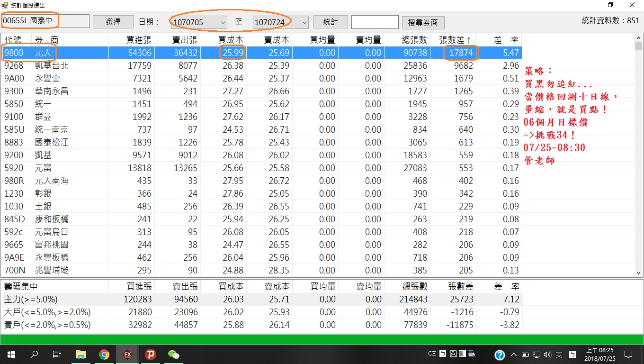Toggle sort on 張數差 ↑ header
This screenshot has height=364, width=644.
click(453, 40)
